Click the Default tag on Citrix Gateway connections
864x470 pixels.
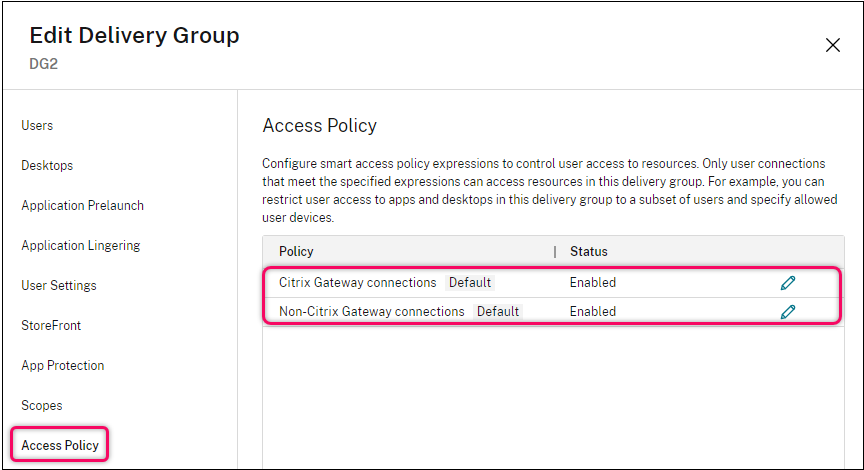470,283
